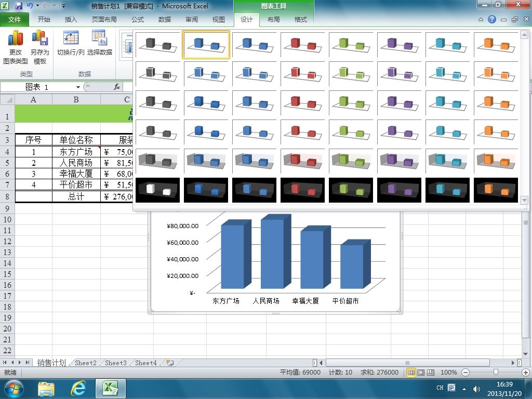Choose the purple chart style in first row
This screenshot has height=399, width=532.
(x=400, y=45)
